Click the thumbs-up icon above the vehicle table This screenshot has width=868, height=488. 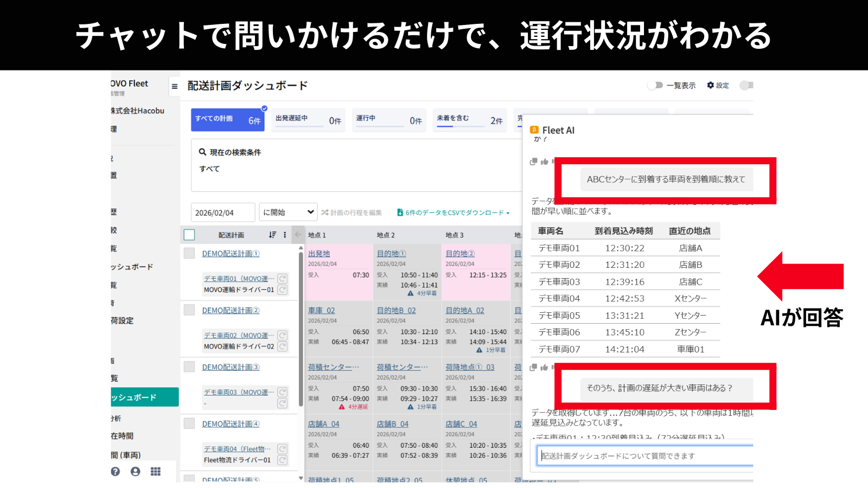point(544,162)
